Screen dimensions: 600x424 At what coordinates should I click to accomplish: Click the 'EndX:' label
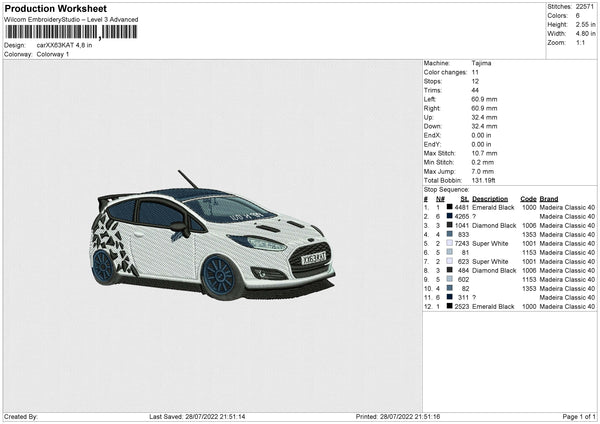pyautogui.click(x=432, y=135)
